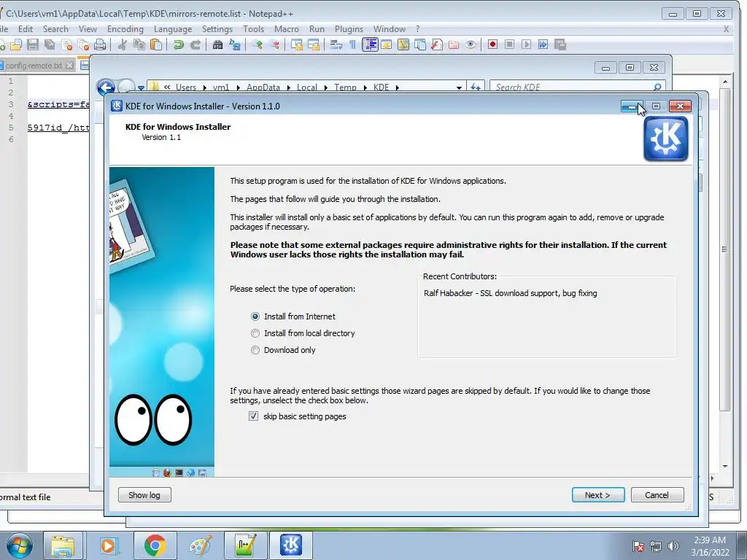The width and height of the screenshot is (747, 560).
Task: Click the Replace icon in Notepad++ toolbar
Action: point(234,44)
